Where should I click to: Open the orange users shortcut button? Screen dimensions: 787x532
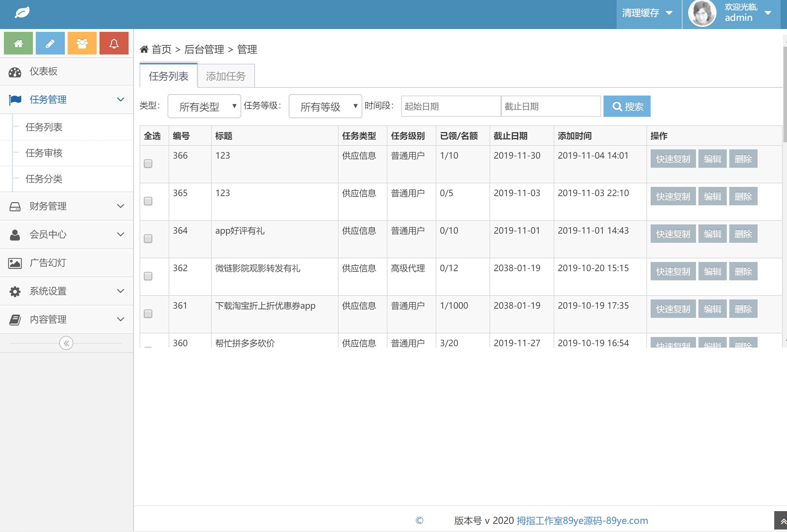pyautogui.click(x=82, y=43)
